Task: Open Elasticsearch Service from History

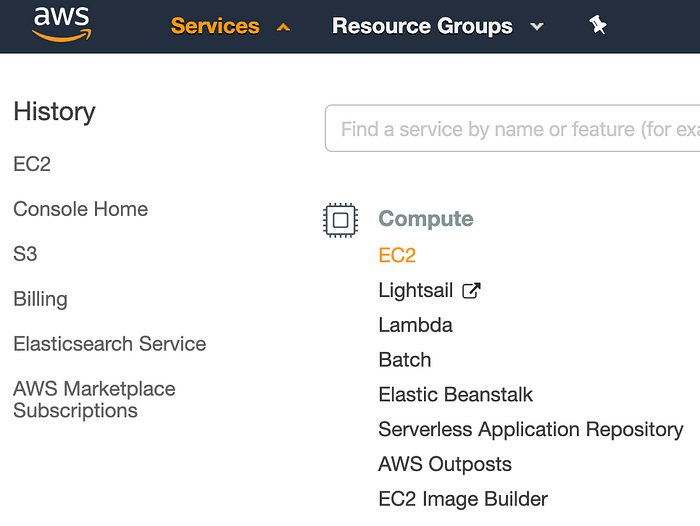Action: coord(110,344)
